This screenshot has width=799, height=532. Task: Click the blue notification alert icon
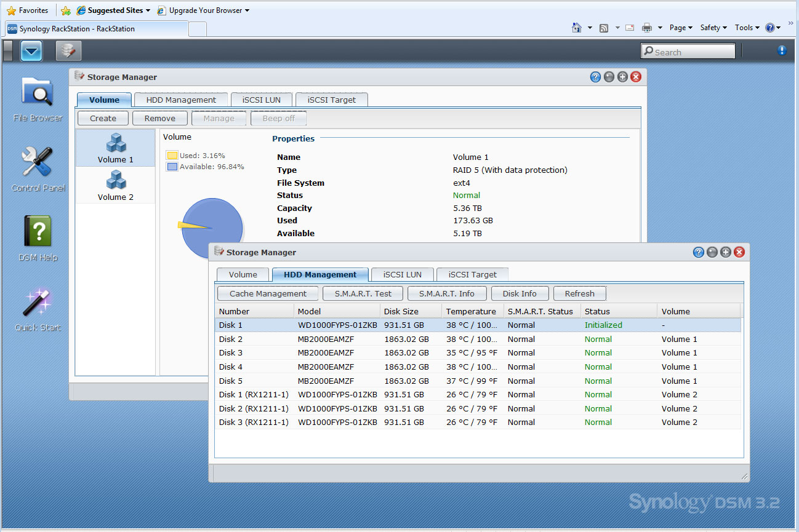tap(782, 51)
